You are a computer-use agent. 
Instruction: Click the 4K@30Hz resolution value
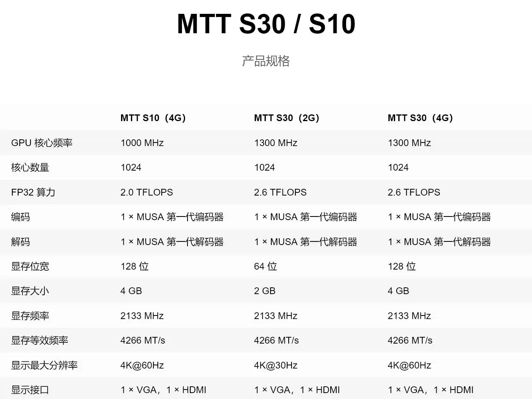click(x=276, y=365)
